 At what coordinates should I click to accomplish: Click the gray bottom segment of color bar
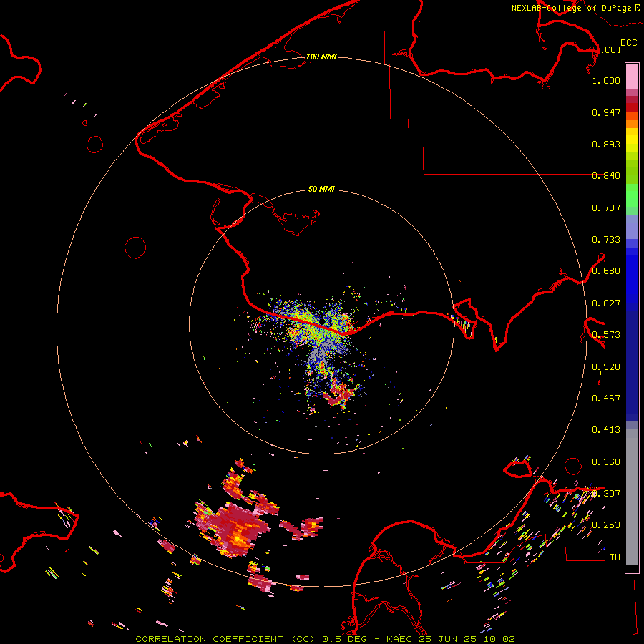pyautogui.click(x=632, y=497)
